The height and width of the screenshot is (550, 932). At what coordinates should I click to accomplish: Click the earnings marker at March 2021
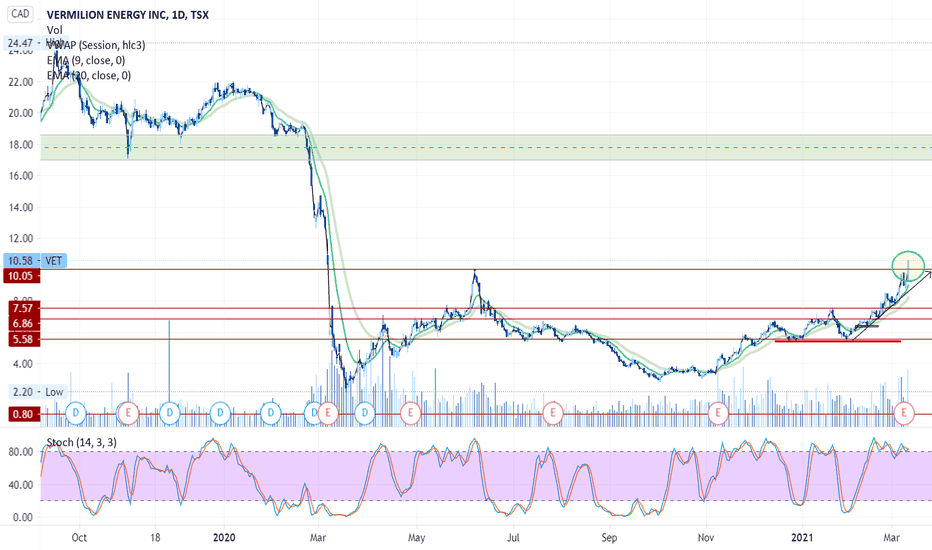tap(905, 413)
